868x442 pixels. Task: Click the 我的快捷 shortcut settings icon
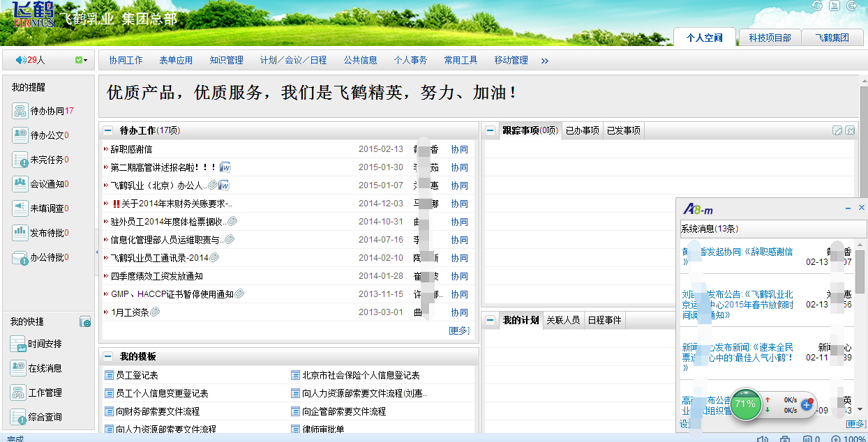point(85,321)
